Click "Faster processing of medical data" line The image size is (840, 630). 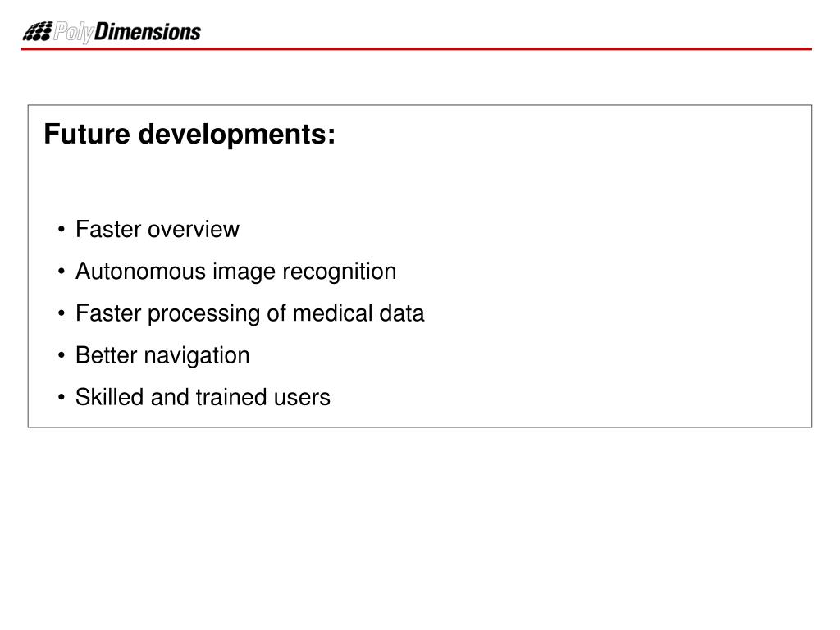pyautogui.click(x=249, y=313)
